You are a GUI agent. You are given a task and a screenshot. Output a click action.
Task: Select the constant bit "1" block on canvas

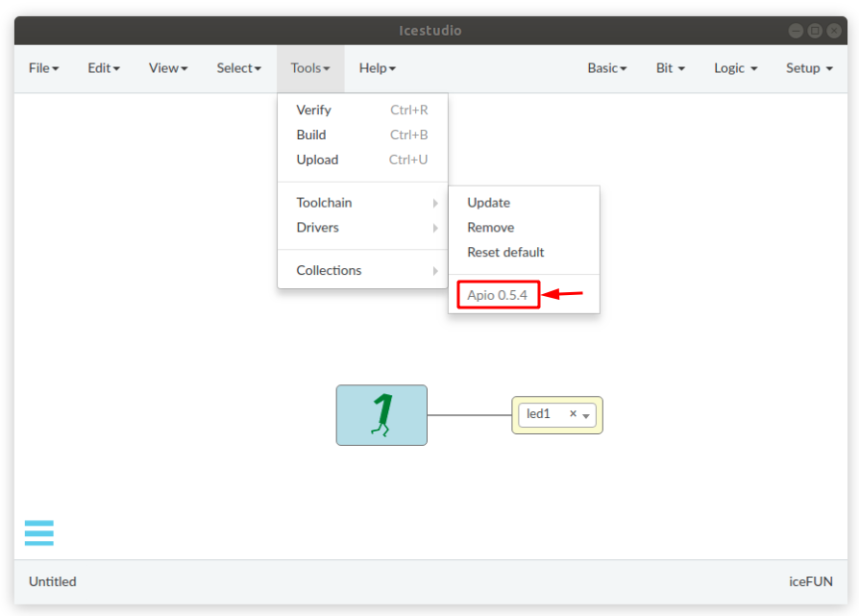pyautogui.click(x=381, y=415)
